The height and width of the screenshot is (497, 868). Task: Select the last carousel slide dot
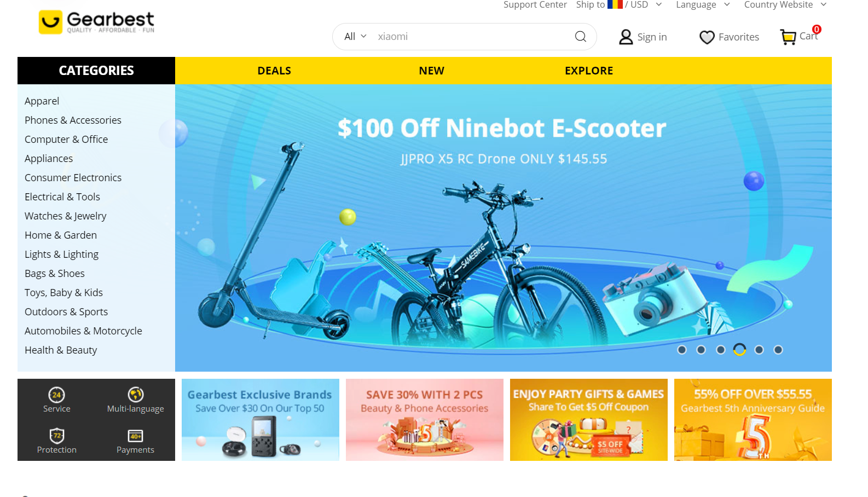(778, 350)
